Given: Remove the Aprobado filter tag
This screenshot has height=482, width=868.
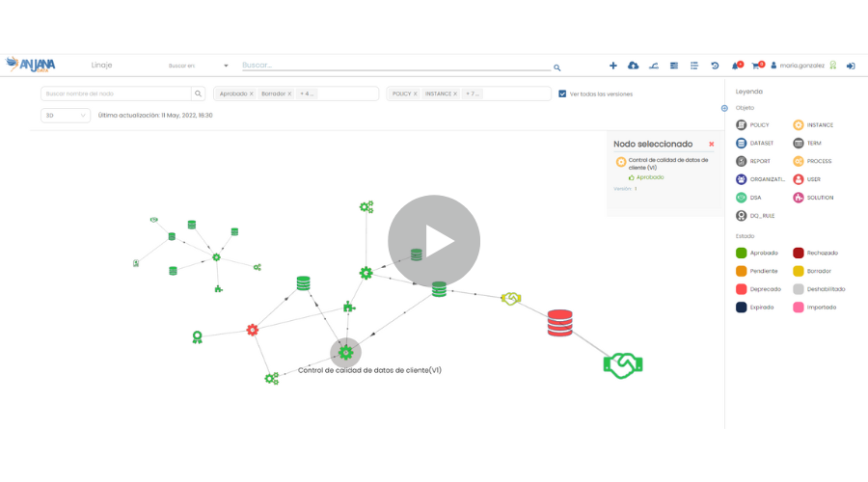Looking at the screenshot, I should coord(252,94).
